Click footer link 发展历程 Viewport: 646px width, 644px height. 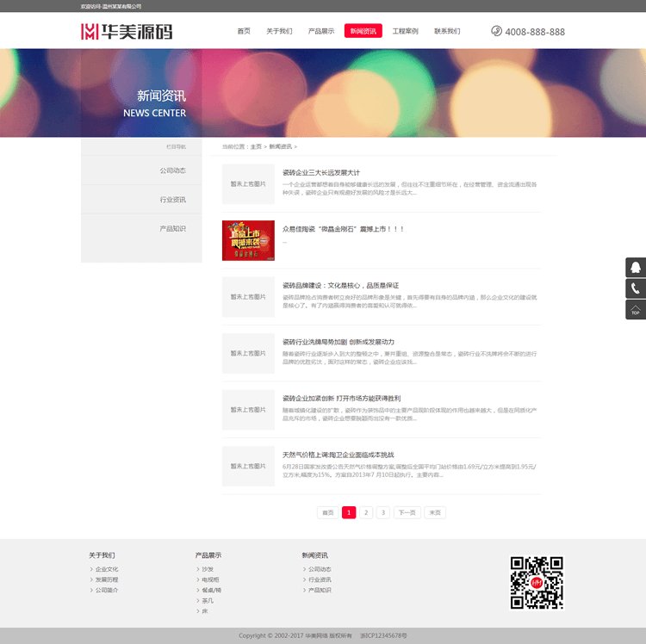(x=107, y=579)
